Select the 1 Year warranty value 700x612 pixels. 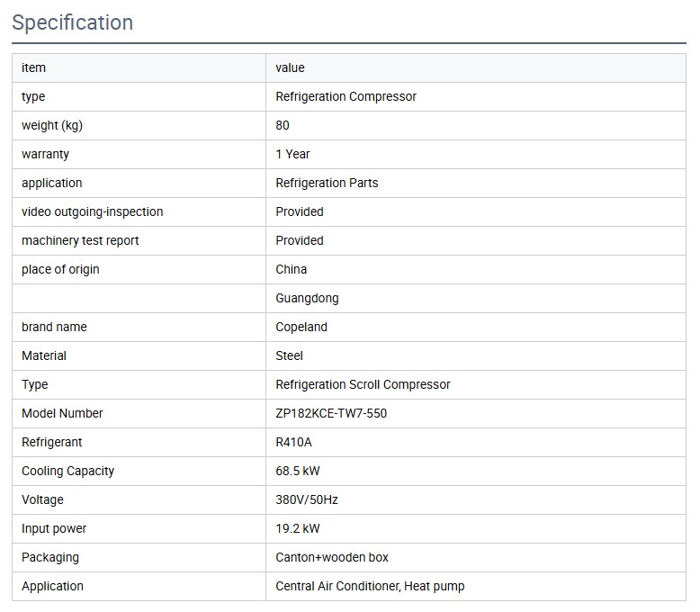pyautogui.click(x=292, y=154)
